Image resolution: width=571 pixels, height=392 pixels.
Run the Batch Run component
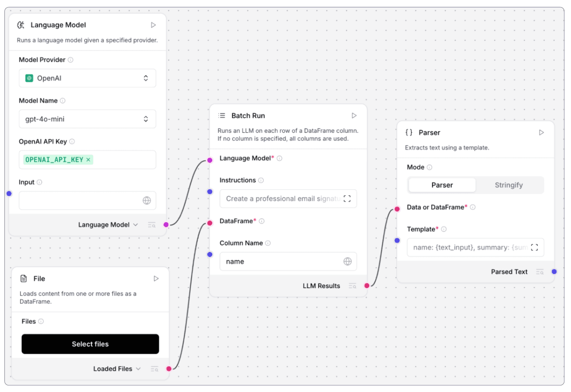(x=354, y=116)
